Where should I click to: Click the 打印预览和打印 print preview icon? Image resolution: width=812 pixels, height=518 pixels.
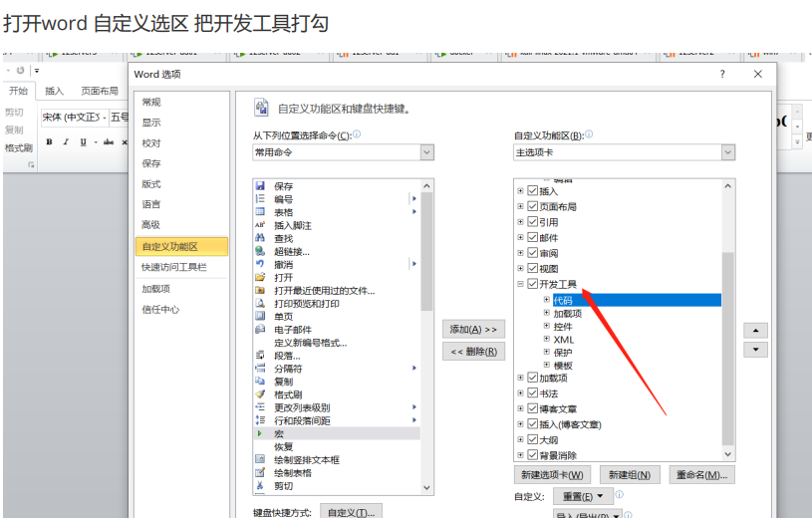[260, 304]
